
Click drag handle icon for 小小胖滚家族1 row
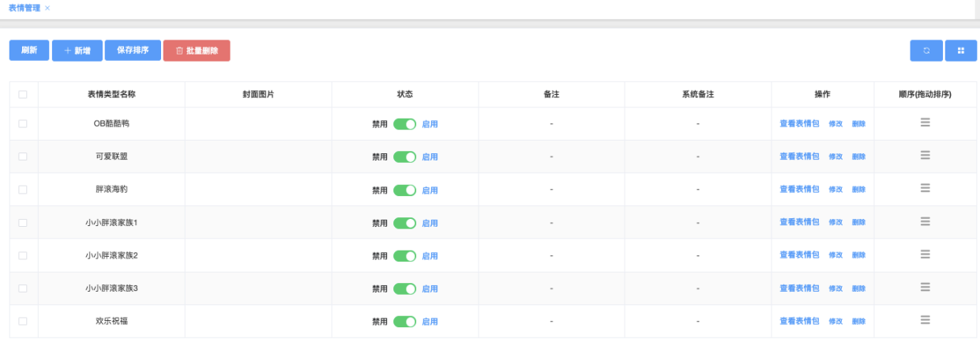(925, 221)
